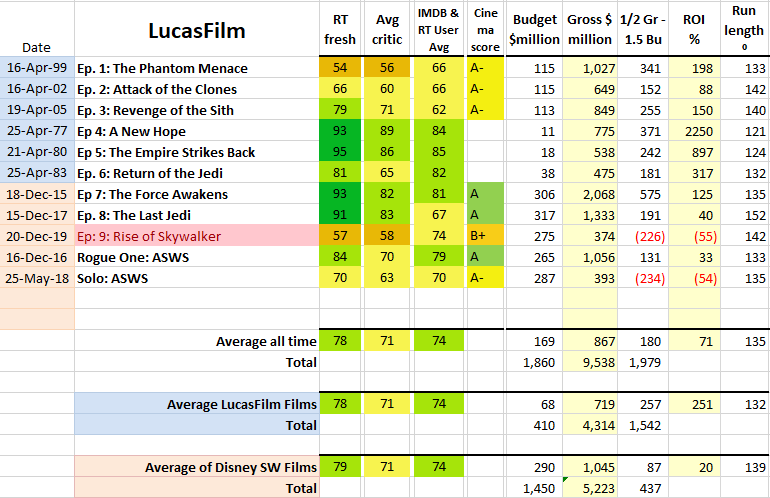Select the 25-Apr-77 date cell

(x=37, y=131)
